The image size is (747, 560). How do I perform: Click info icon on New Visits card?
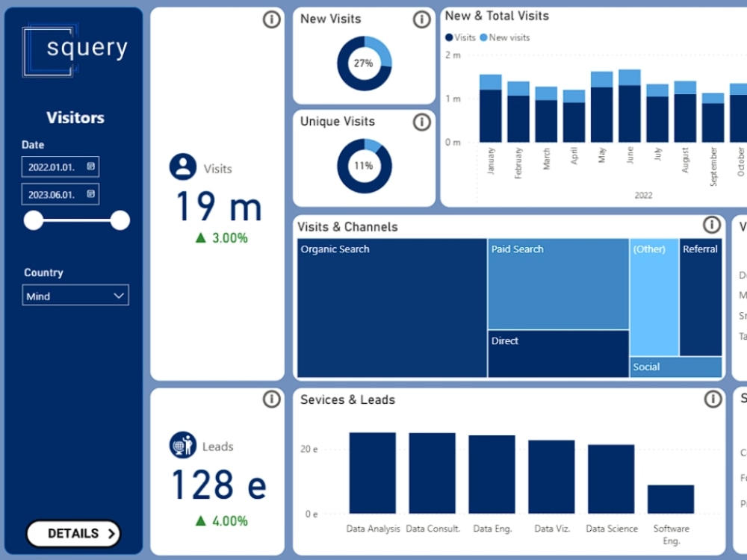click(x=421, y=20)
